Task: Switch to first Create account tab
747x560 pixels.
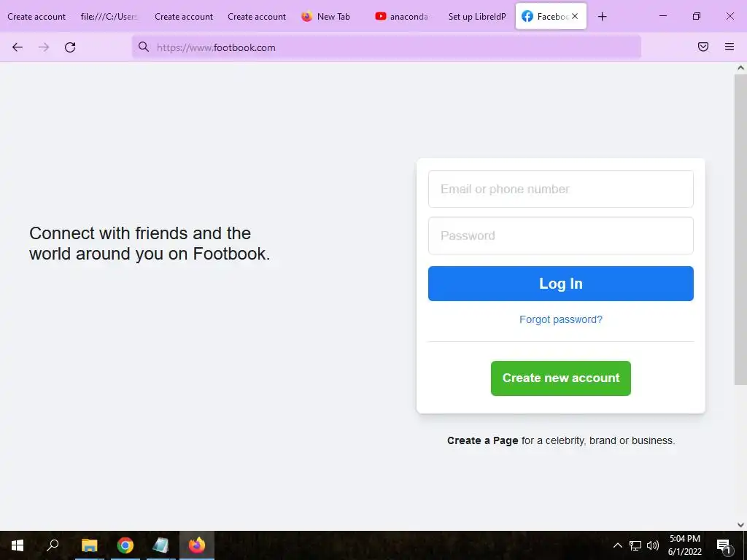Action: pos(36,17)
